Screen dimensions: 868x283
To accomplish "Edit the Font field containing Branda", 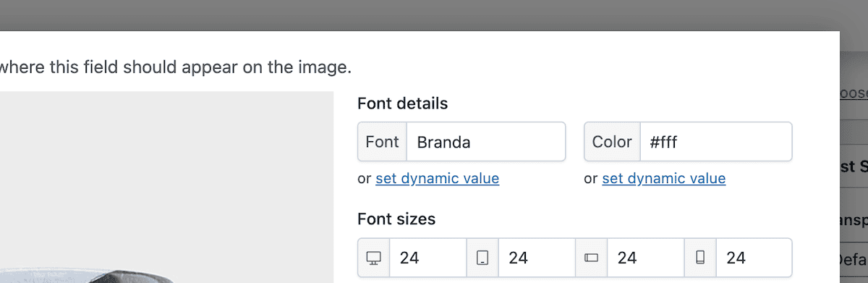I will pyautogui.click(x=486, y=142).
